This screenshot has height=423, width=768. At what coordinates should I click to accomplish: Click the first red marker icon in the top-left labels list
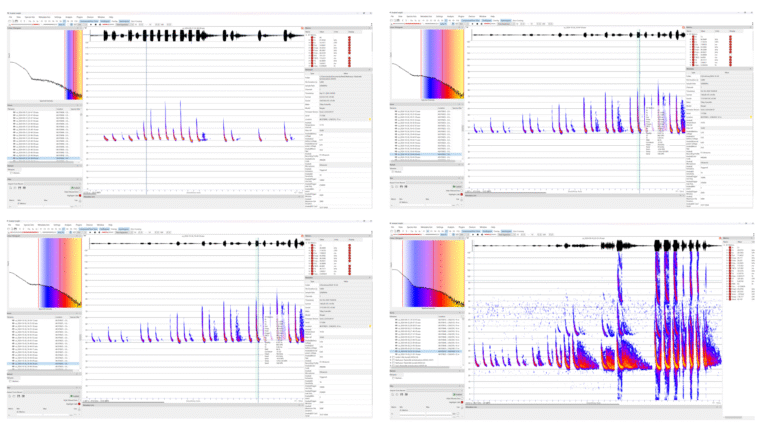click(312, 39)
